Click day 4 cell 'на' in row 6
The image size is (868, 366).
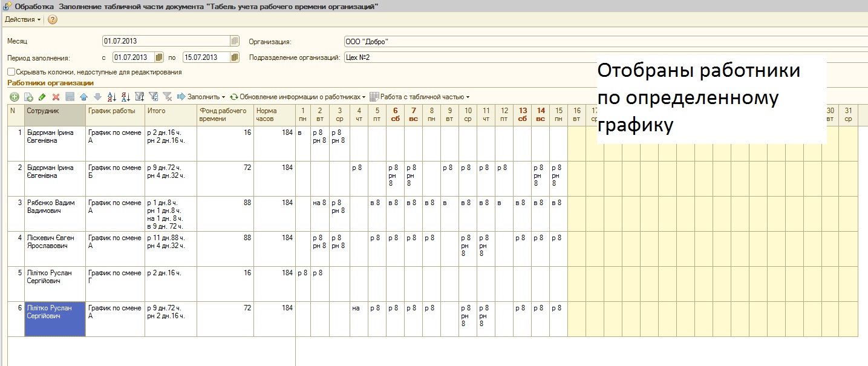point(359,319)
